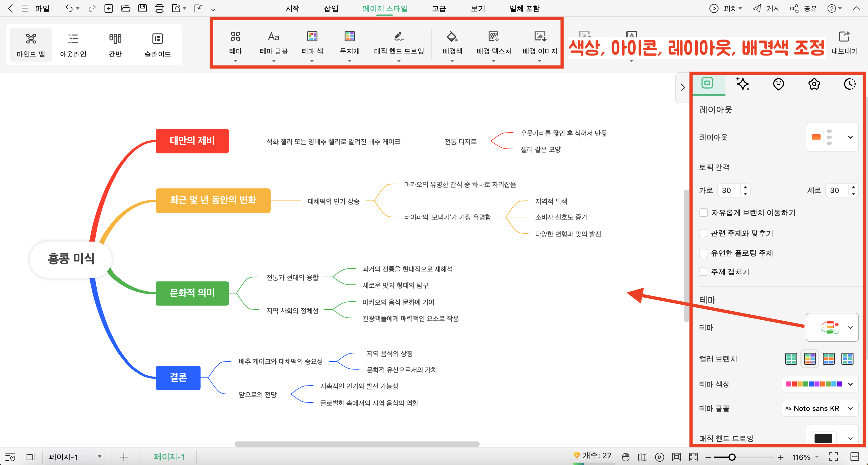Image resolution: width=868 pixels, height=465 pixels.
Task: Open the 고급 tab
Action: (439, 8)
